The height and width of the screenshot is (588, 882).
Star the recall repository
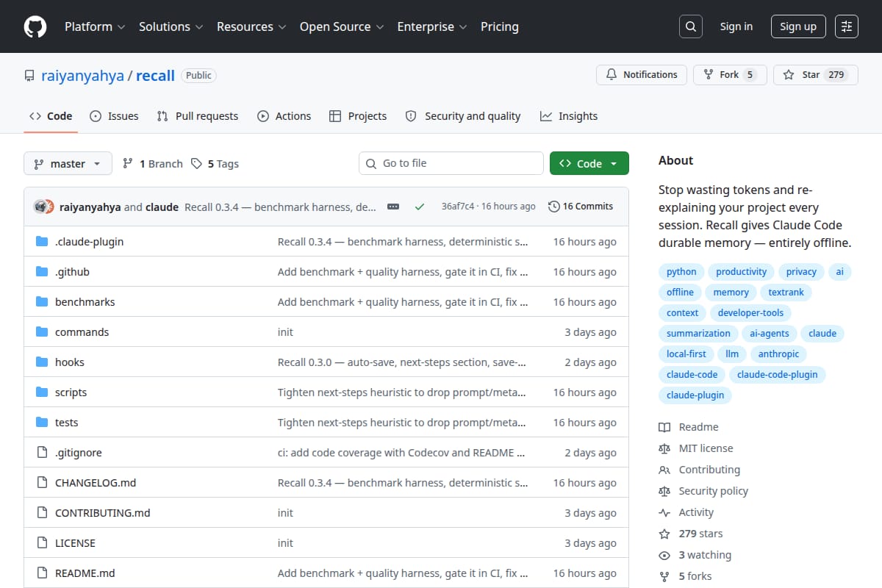tap(816, 75)
